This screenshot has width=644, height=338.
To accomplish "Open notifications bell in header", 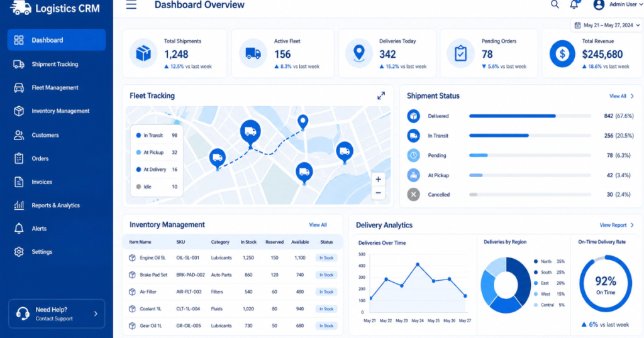I will (x=574, y=4).
